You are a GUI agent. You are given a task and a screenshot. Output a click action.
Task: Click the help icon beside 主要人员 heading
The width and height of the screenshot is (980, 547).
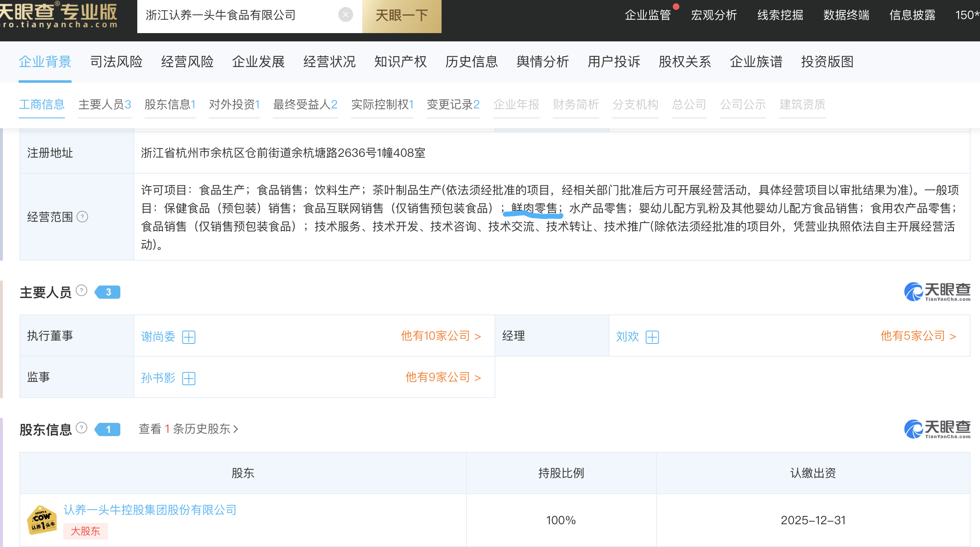coord(82,290)
